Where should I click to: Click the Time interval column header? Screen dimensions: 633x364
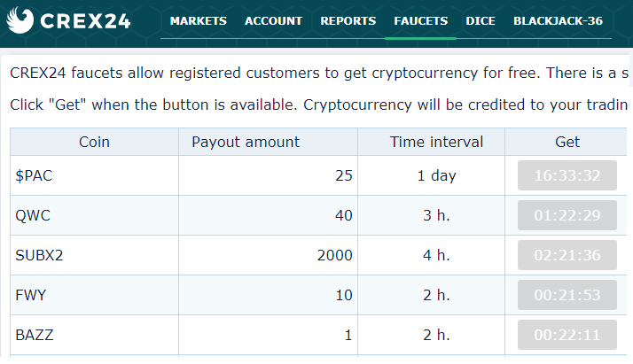[436, 142]
